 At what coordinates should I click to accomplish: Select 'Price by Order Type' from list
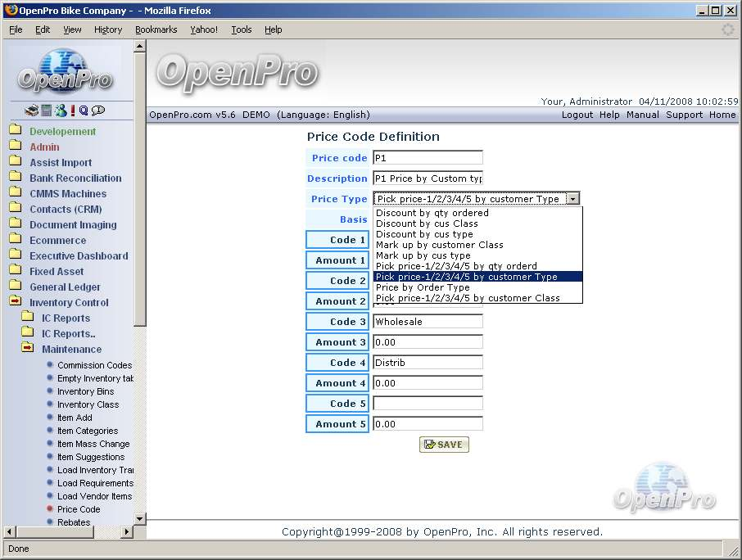tap(423, 287)
